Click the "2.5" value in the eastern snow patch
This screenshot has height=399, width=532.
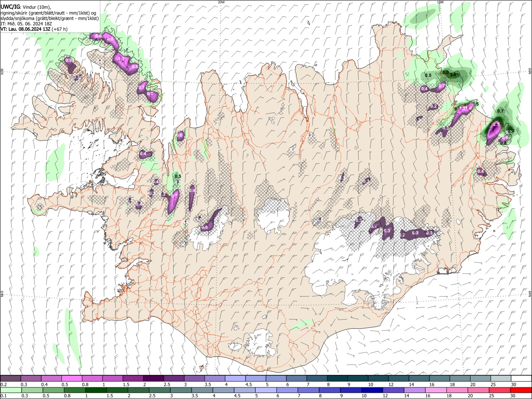(x=495, y=125)
